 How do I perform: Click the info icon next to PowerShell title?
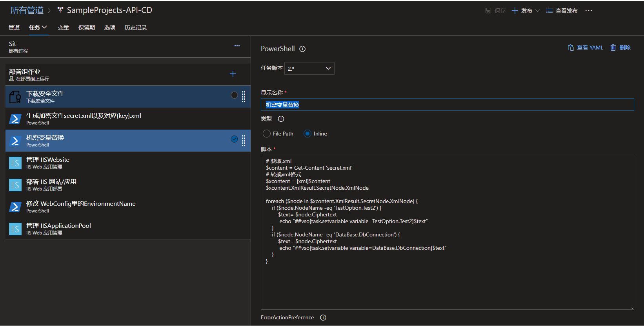pos(302,49)
